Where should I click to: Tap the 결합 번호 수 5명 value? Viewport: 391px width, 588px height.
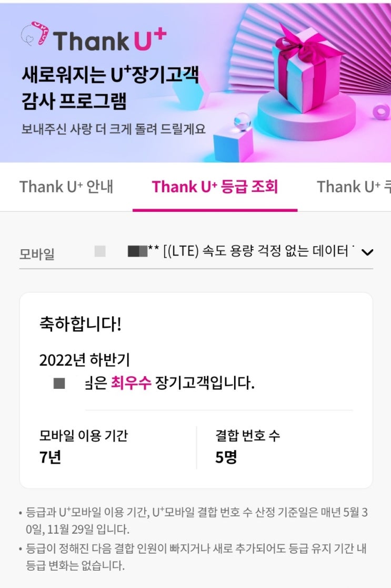[226, 457]
